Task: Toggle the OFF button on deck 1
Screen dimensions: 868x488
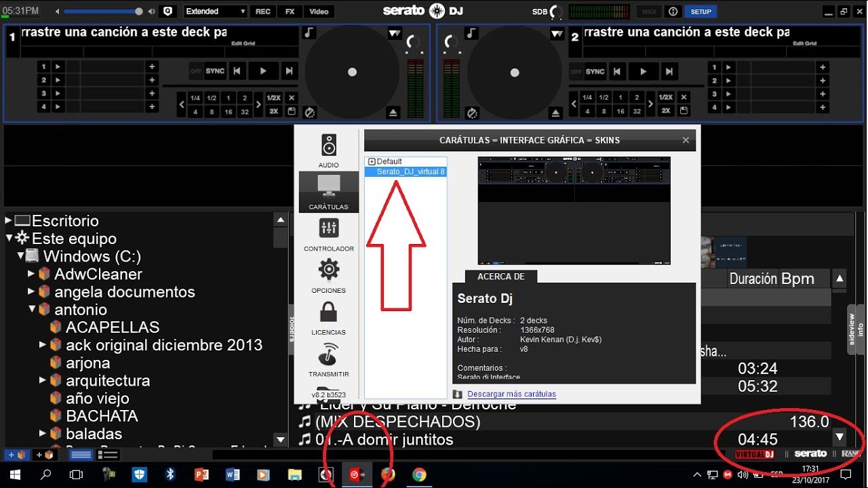Action: 196,71
